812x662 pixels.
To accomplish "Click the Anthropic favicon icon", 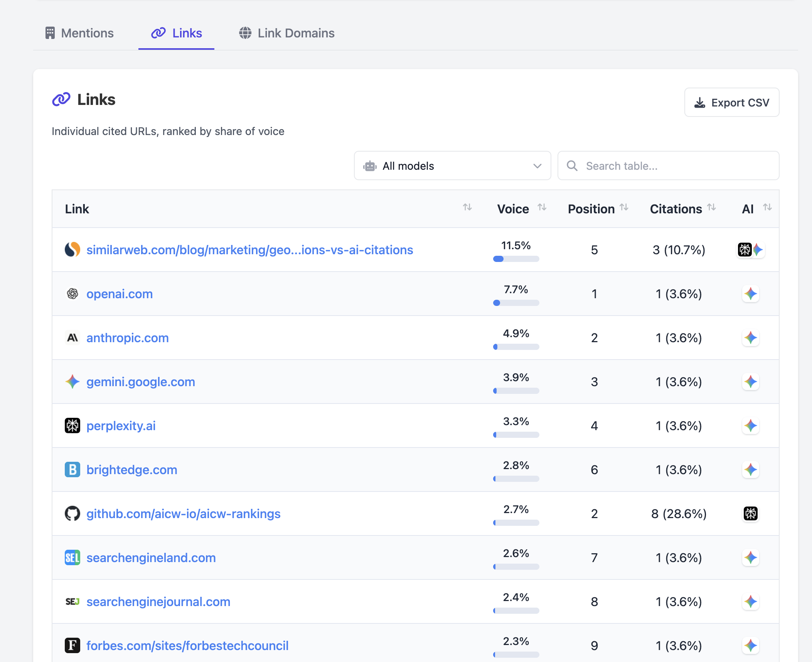I will (72, 338).
